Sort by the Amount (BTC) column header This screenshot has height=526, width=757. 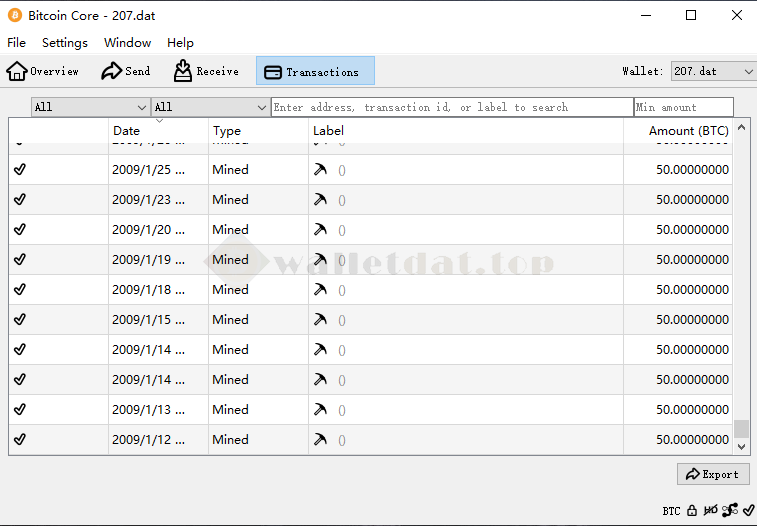point(688,131)
